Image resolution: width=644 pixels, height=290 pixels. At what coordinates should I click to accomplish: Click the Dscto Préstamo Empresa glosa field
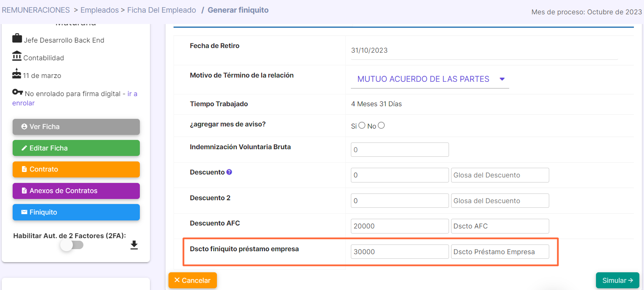click(x=500, y=252)
